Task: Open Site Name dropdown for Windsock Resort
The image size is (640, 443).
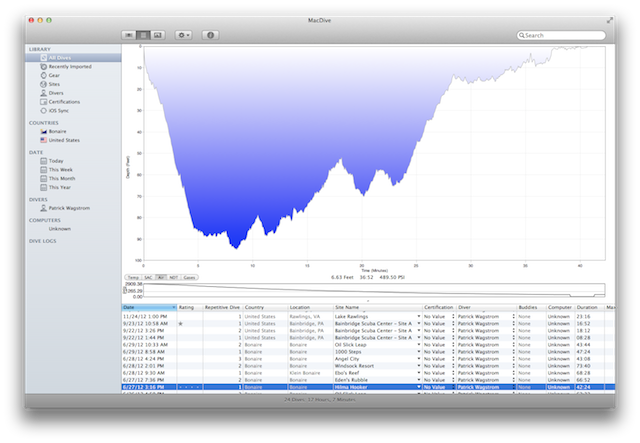Action: pos(419,366)
